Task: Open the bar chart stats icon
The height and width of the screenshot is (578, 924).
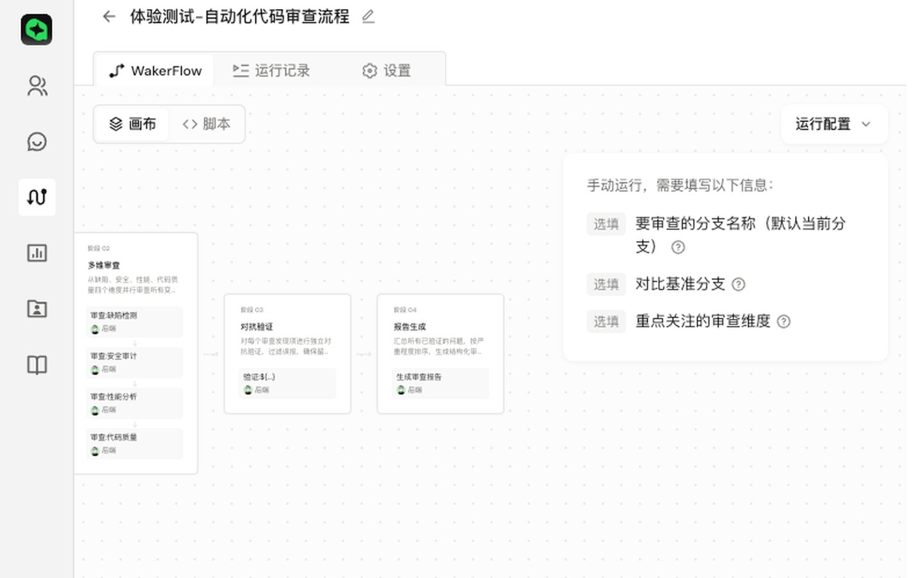Action: pos(37,253)
